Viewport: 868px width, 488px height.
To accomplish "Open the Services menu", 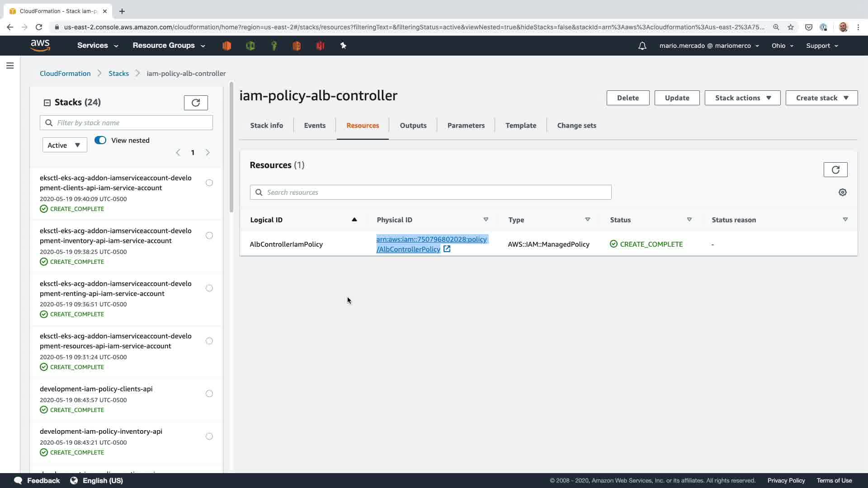I will 98,46.
